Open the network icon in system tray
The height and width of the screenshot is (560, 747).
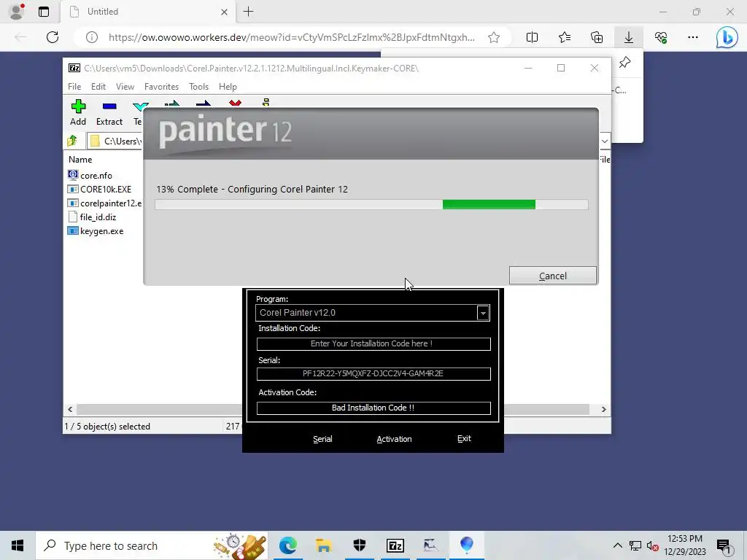click(x=635, y=545)
